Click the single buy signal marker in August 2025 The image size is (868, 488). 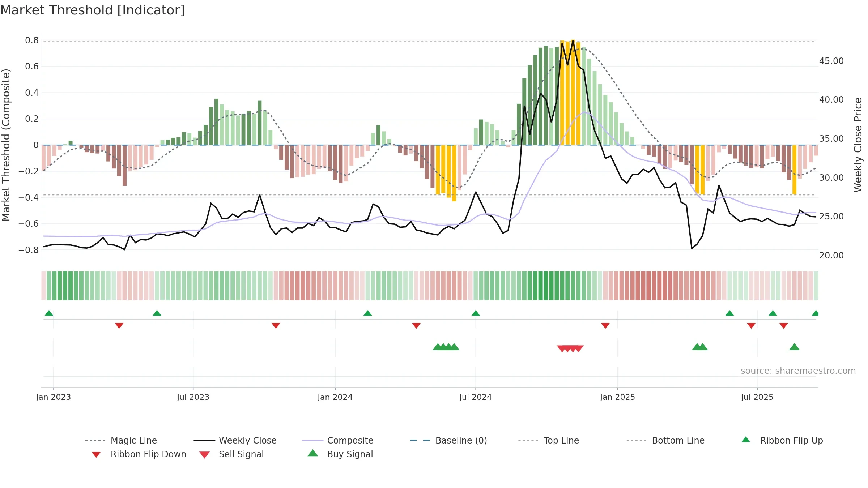[x=794, y=347]
